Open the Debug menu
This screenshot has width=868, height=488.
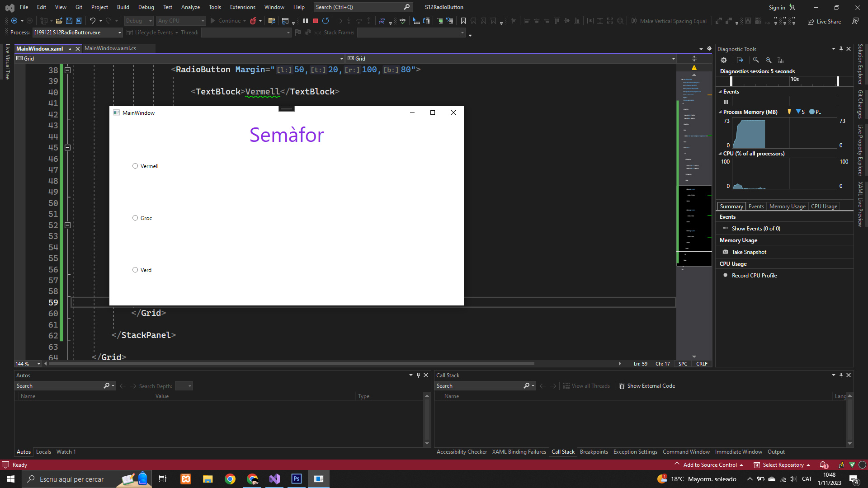point(146,7)
